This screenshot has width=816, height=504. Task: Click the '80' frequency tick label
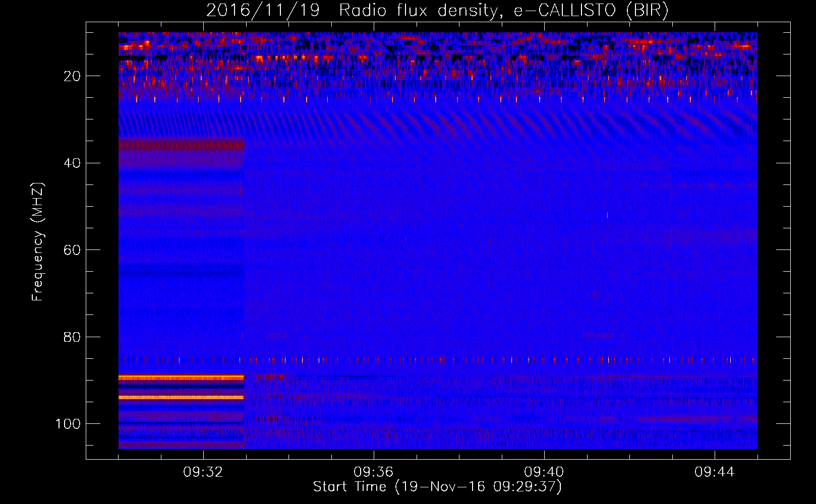73,337
